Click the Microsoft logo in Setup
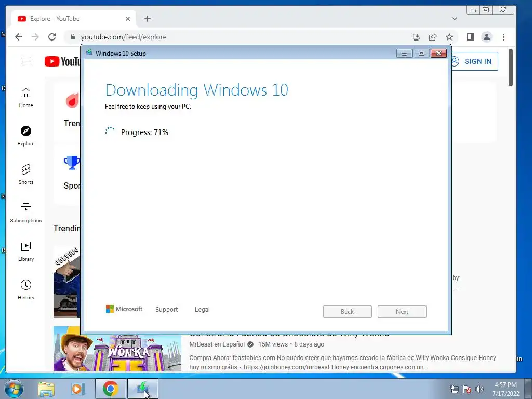Image resolution: width=532 pixels, height=399 pixels. [x=124, y=309]
